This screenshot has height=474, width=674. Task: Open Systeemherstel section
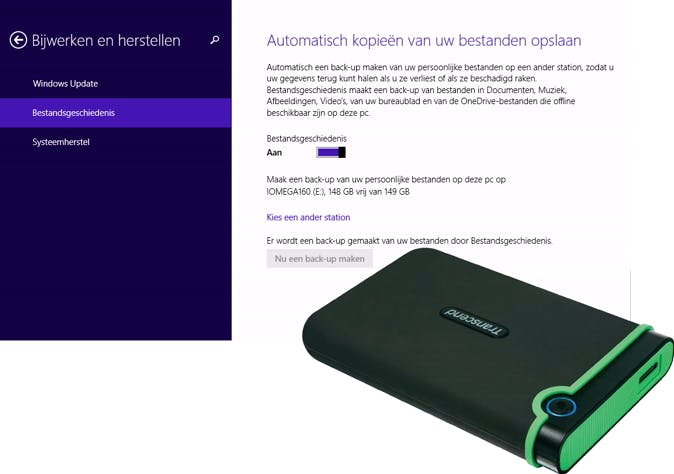pyautogui.click(x=61, y=142)
